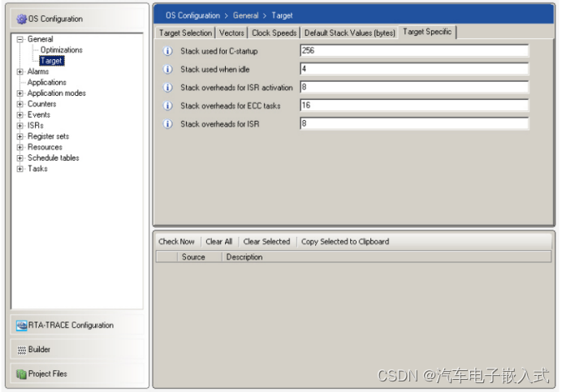562x392 pixels.
Task: Select the General label in the tree
Action: point(40,40)
